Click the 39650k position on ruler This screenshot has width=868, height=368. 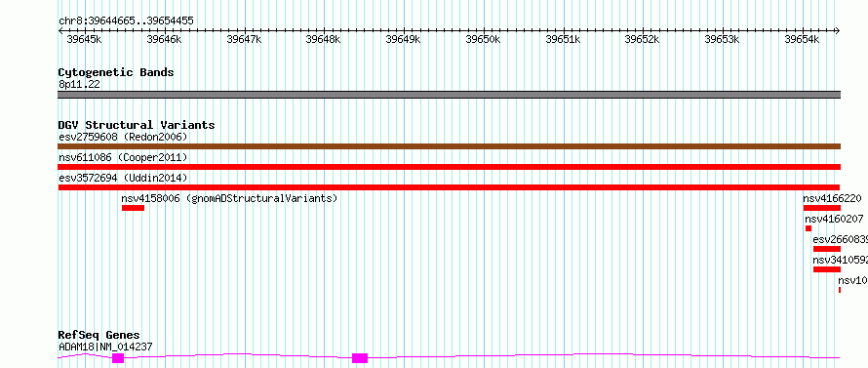click(484, 39)
